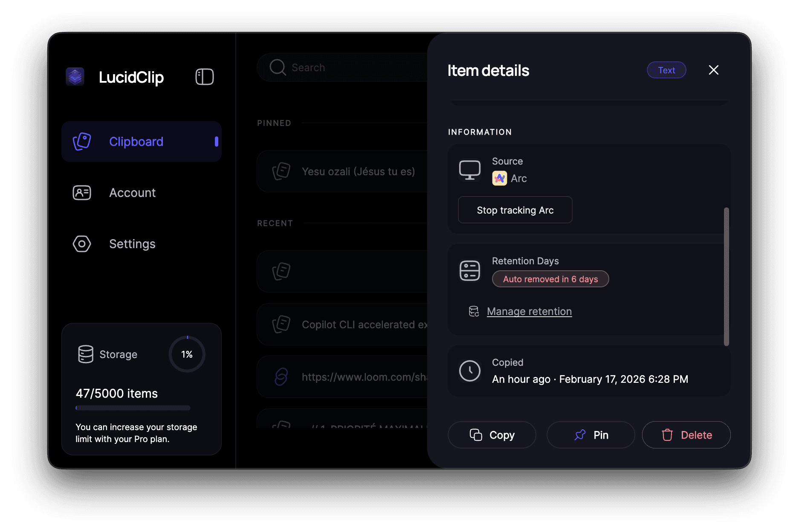This screenshot has width=799, height=532.
Task: Click the clipboard icon on the Copilot CLI item
Action: [x=281, y=324]
